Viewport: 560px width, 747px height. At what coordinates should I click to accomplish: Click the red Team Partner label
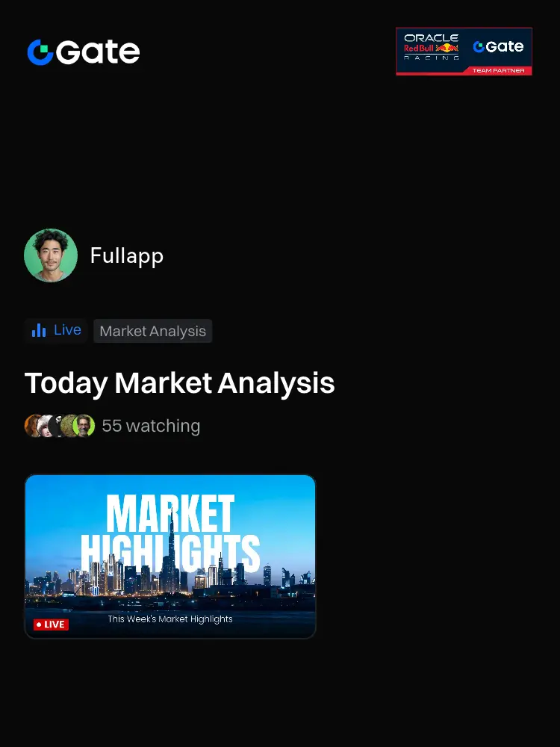[x=498, y=70]
